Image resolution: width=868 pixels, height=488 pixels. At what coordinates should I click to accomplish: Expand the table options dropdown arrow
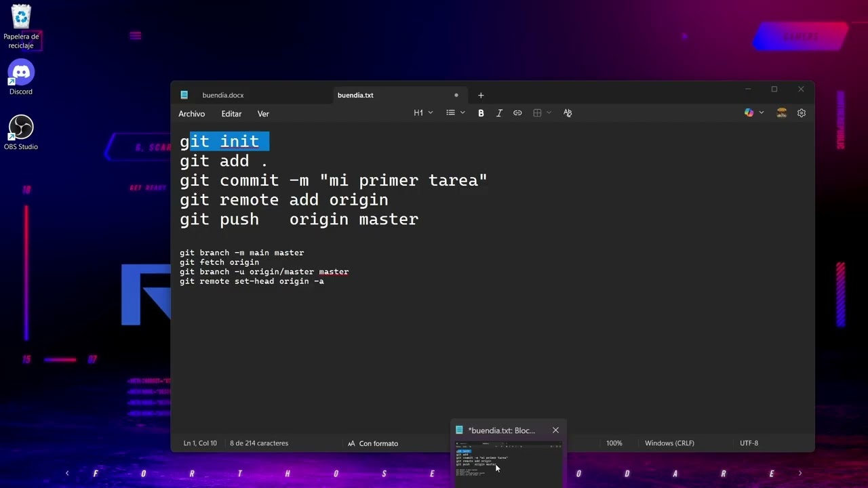tap(549, 113)
